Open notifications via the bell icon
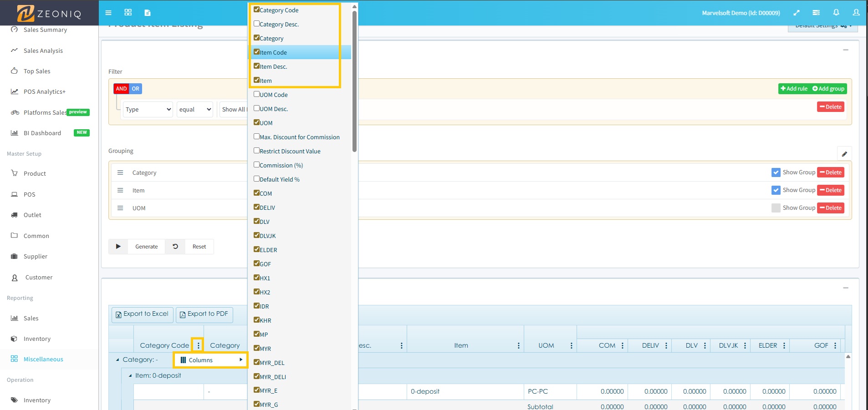 [x=836, y=13]
